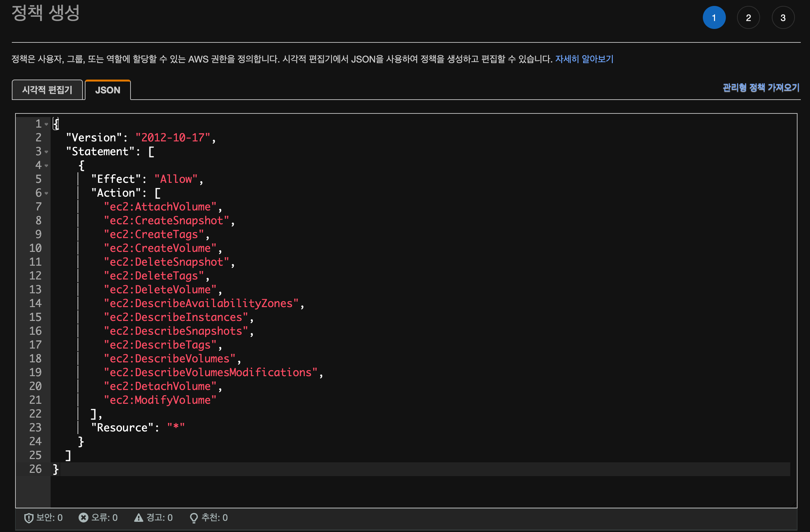
Task: Click 관리형 정책 가져오기 link
Action: point(761,88)
